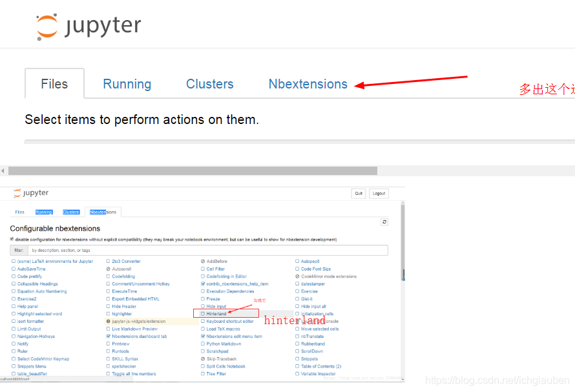Open the Scratchpad link

coord(217,351)
